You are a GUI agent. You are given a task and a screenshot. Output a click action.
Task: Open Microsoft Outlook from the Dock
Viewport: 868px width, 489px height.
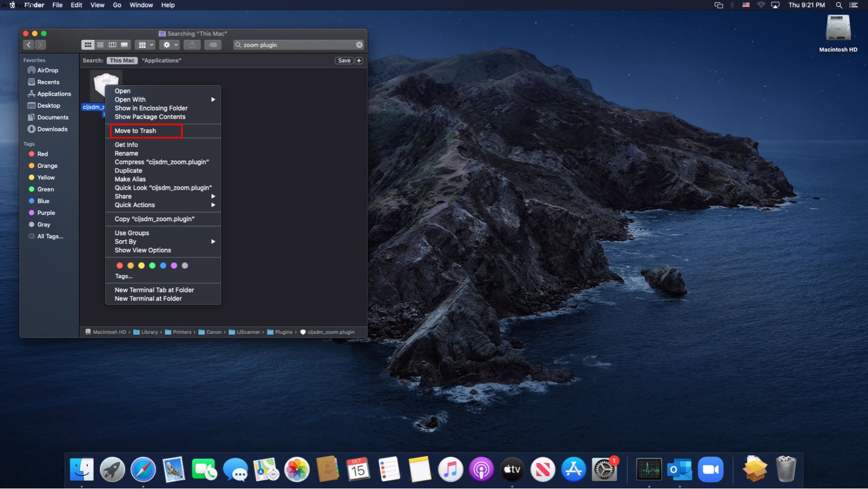tap(680, 470)
